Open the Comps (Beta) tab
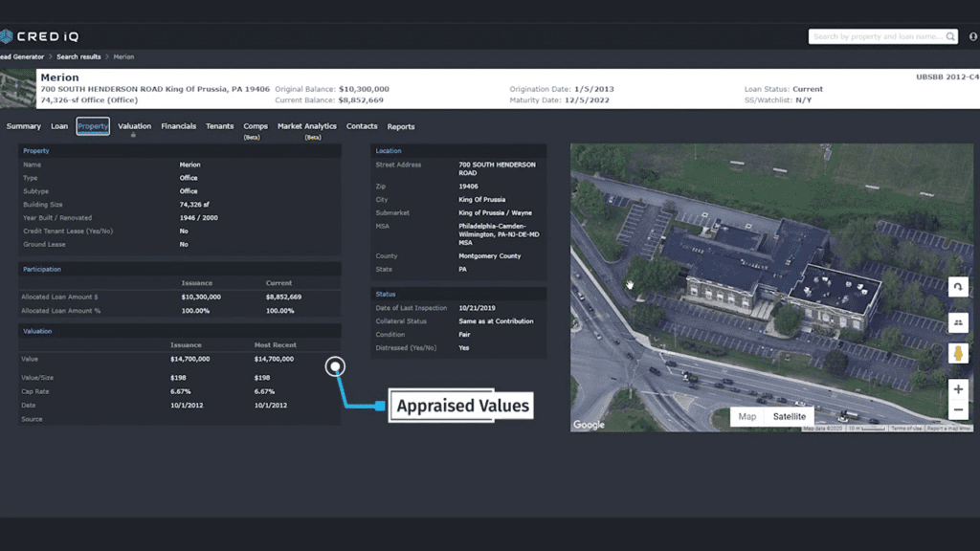Image resolution: width=980 pixels, height=551 pixels. (255, 125)
